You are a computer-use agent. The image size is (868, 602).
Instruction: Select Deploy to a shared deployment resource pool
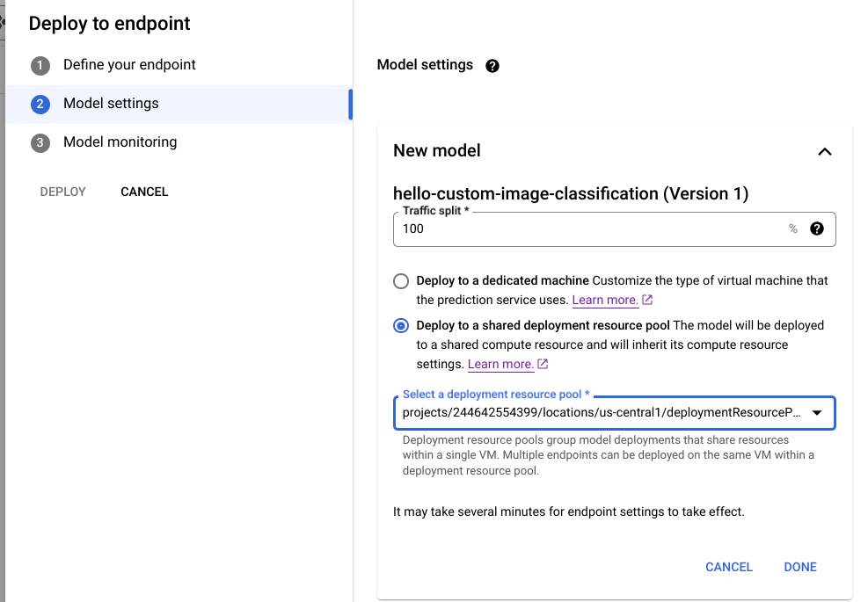(x=401, y=324)
